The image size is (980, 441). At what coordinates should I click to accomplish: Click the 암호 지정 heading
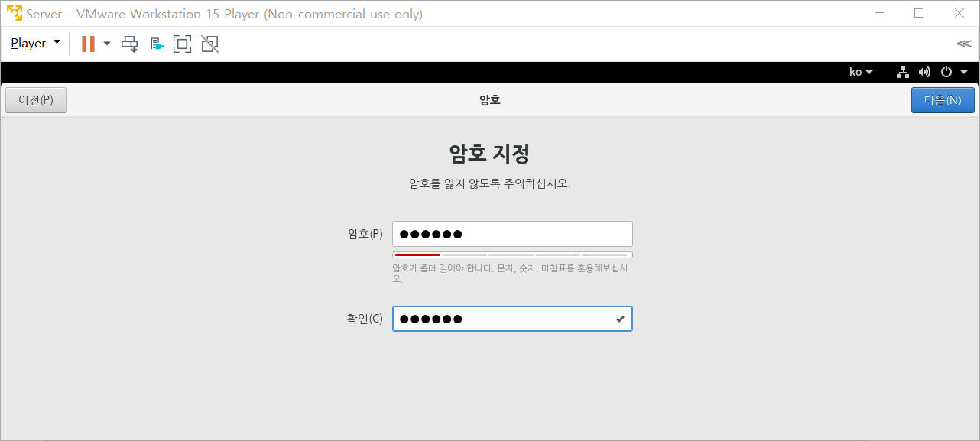click(x=489, y=154)
